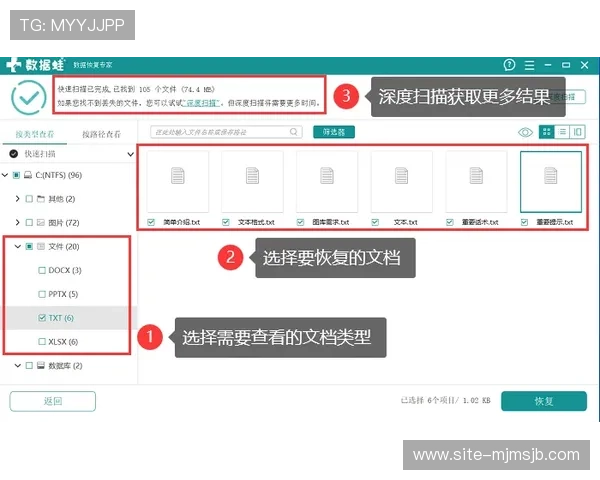Select the 图库需求.txt file thumbnail
This screenshot has height=480, width=600.
pos(327,182)
